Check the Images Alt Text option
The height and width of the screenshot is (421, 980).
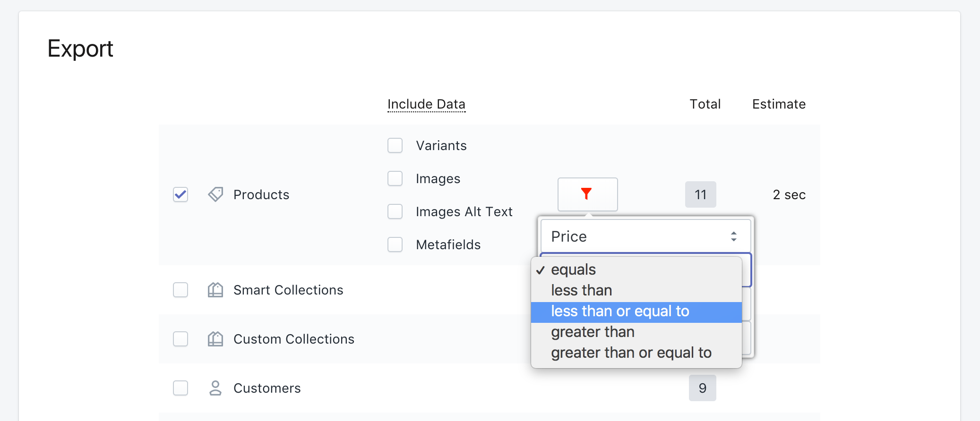point(395,211)
